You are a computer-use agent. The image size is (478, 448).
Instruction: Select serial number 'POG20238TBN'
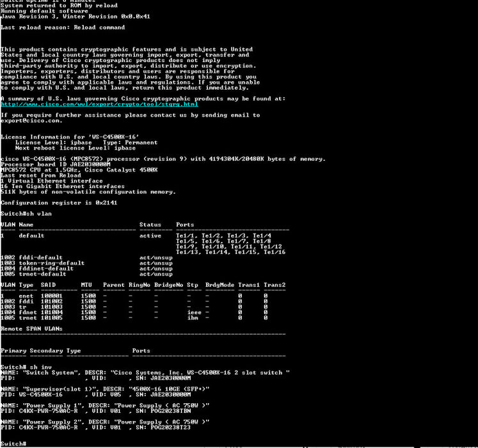point(170,411)
